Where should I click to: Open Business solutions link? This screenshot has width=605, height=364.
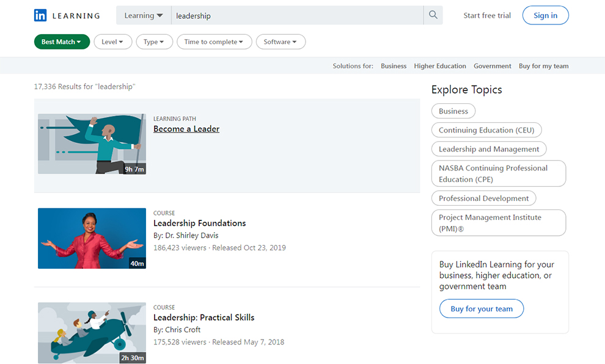point(394,66)
